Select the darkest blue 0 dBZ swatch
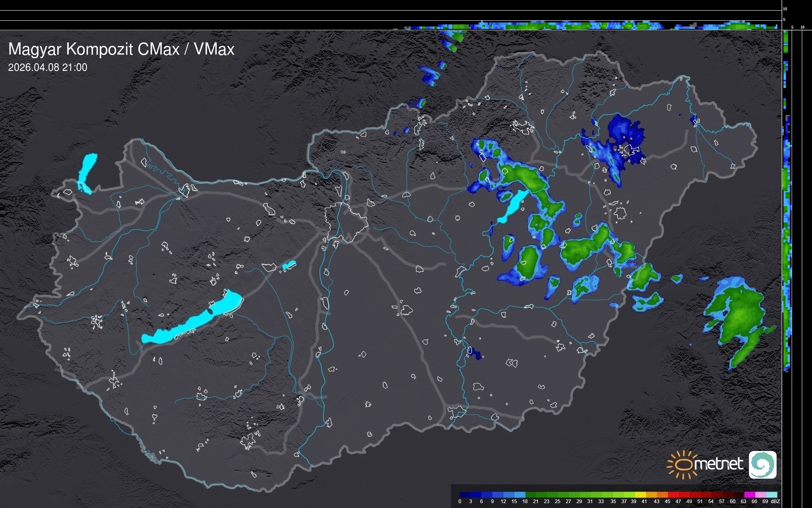Screen dimensions: 812x508 465,495
